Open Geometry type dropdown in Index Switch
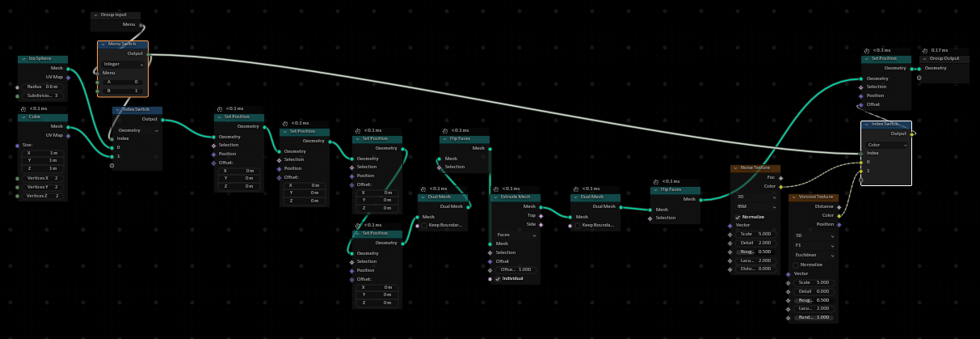The width and height of the screenshot is (980, 339). 137,129
